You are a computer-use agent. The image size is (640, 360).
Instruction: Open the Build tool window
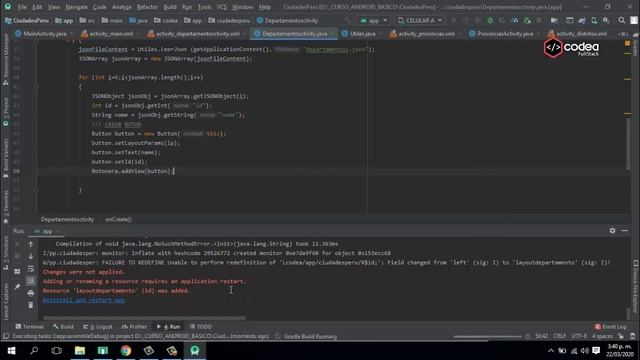coord(63,327)
